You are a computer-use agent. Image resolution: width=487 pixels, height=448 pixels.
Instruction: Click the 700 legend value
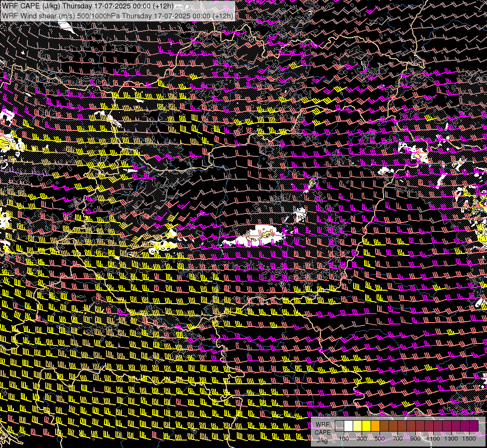tap(397, 439)
